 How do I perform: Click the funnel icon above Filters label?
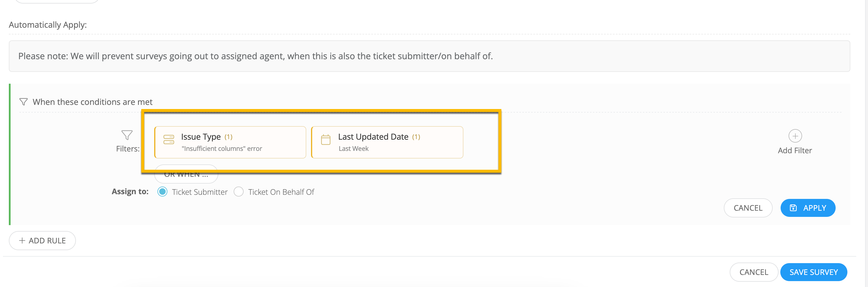(127, 135)
